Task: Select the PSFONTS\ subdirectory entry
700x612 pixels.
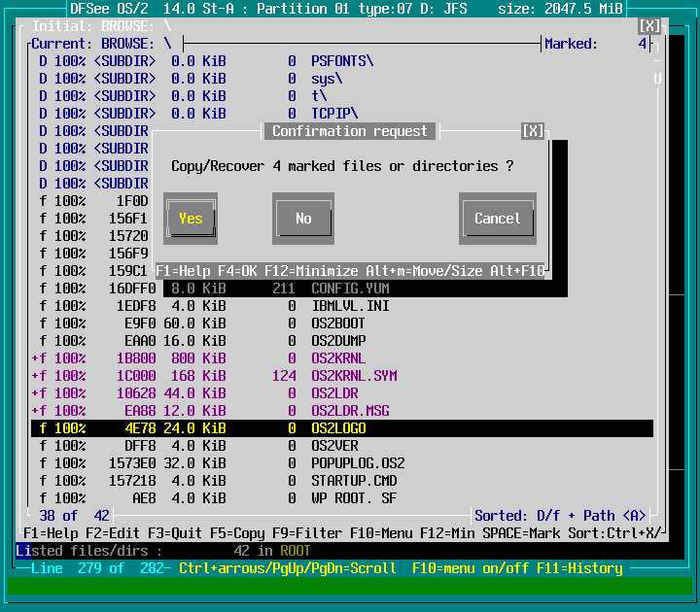Action: coord(341,61)
